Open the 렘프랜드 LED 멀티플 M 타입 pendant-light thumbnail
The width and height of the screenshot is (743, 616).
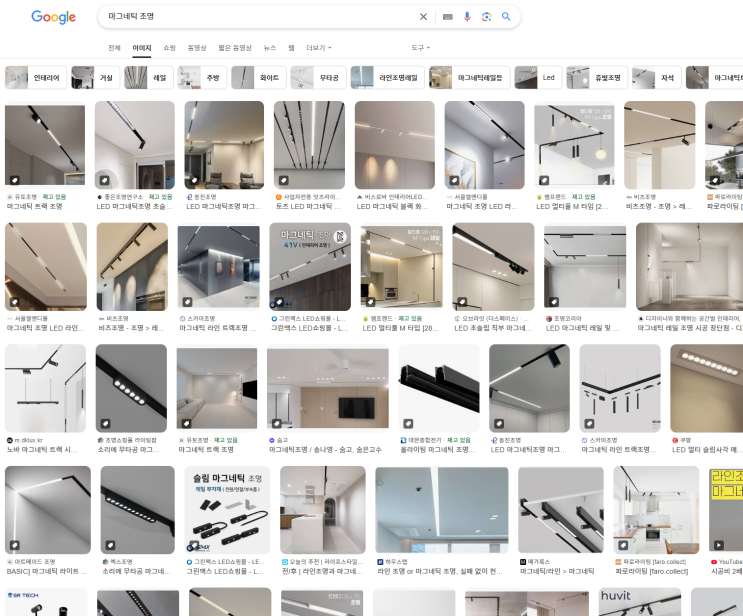[574, 145]
